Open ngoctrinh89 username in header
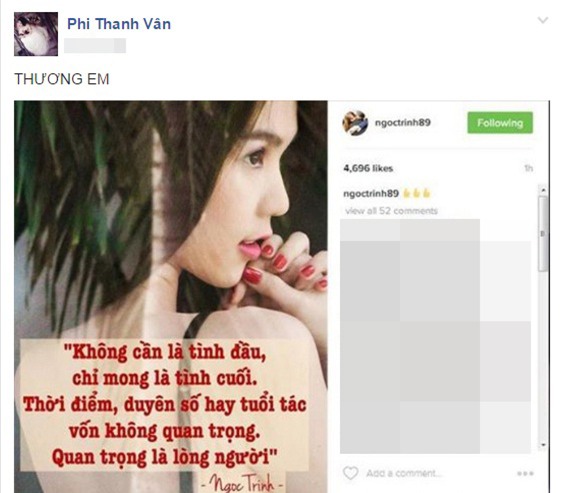 tap(403, 122)
